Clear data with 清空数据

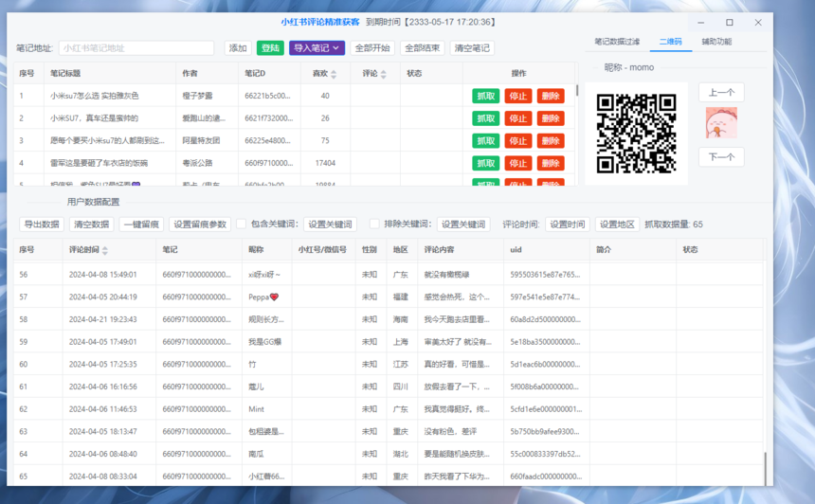point(92,224)
